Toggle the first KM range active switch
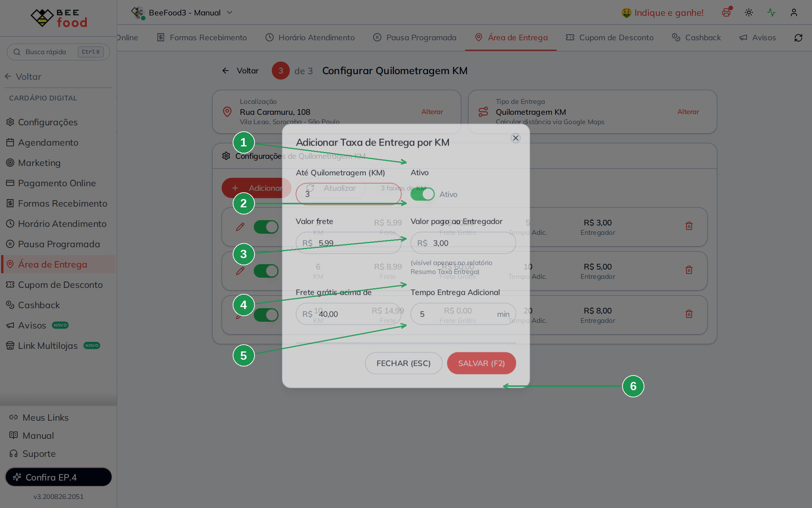 (x=266, y=227)
